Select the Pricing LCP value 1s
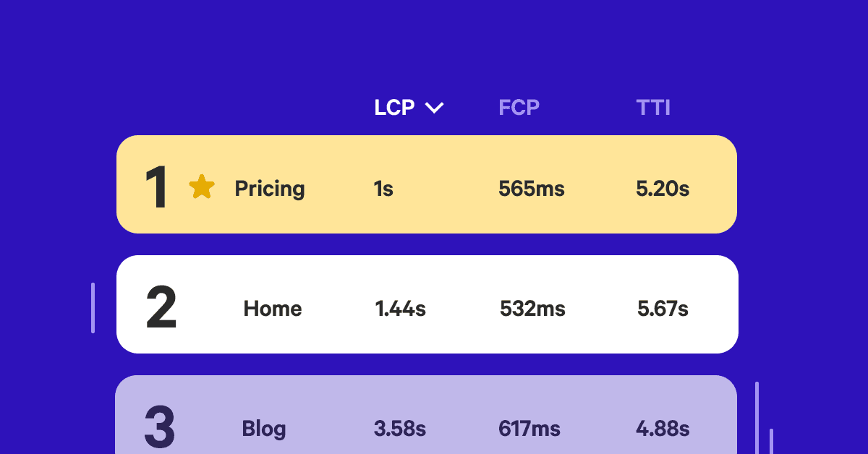The image size is (868, 454). click(x=383, y=189)
